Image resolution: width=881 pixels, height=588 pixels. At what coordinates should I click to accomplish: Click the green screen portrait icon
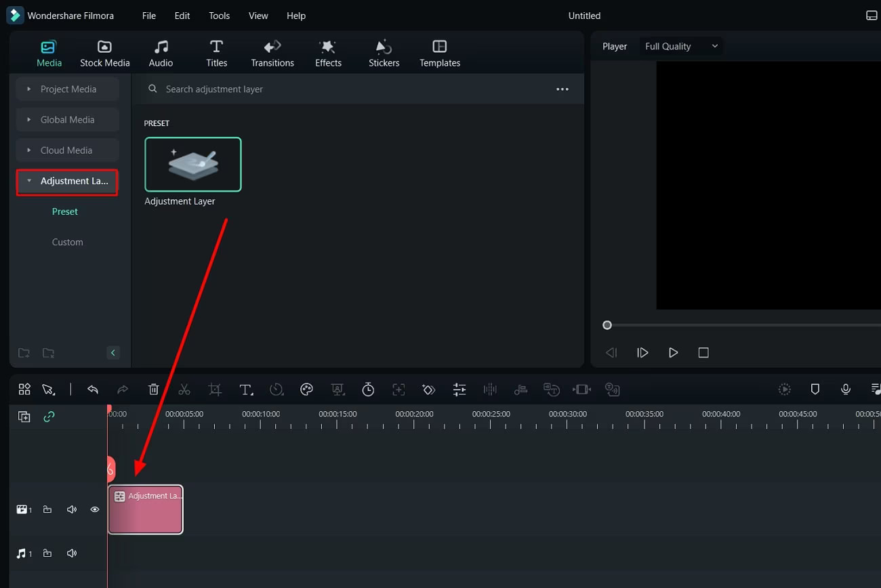point(337,389)
